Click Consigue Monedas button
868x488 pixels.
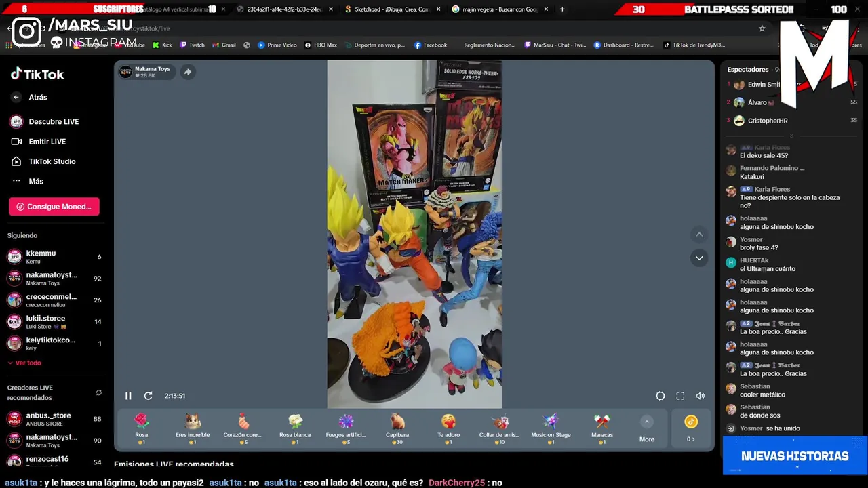(x=54, y=207)
